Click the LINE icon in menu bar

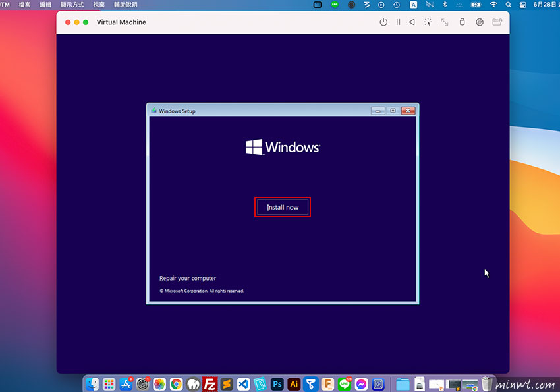tap(335, 5)
